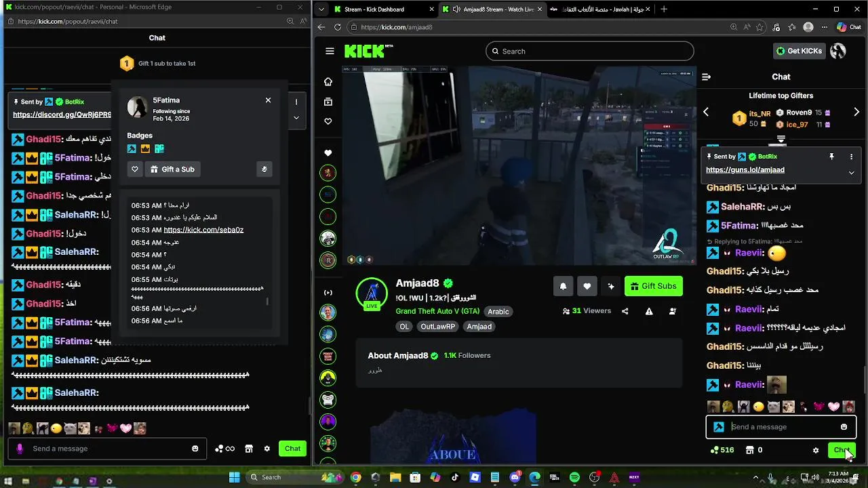Viewport: 868px width, 488px height.
Task: Open the kick.com/seba0z link in history
Action: tap(203, 230)
